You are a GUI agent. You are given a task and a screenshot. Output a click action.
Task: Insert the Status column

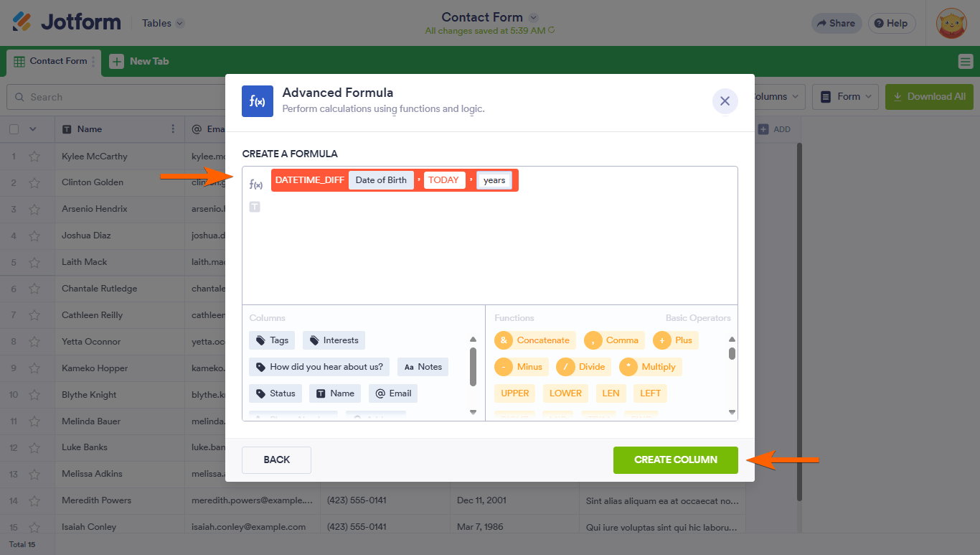pyautogui.click(x=275, y=393)
